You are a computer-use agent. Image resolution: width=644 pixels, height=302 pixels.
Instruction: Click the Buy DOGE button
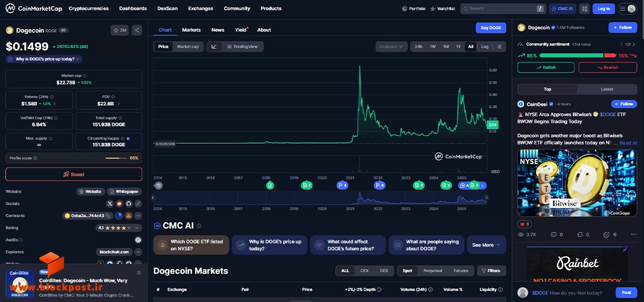(x=491, y=28)
